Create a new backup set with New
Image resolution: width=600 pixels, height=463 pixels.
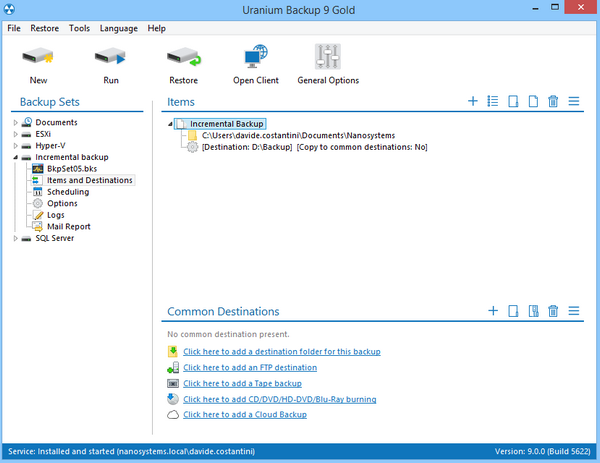38,65
